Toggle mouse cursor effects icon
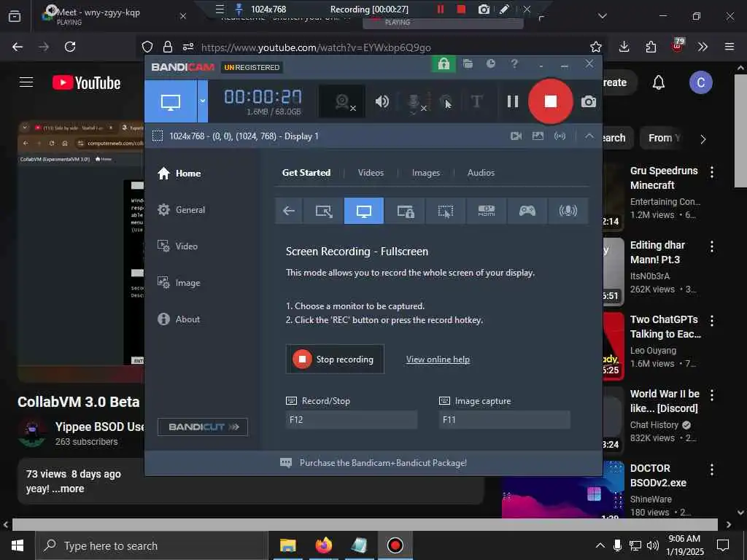747x560 pixels. click(446, 101)
